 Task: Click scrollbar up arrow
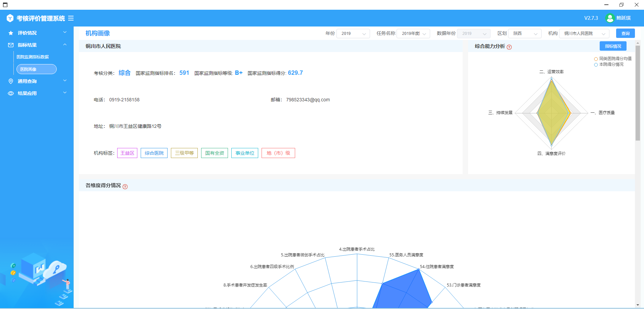[x=638, y=43]
